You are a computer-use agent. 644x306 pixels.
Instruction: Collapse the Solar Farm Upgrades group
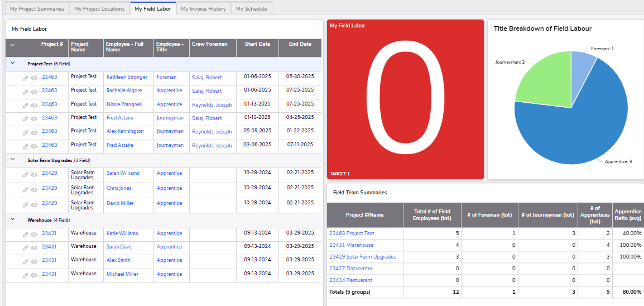point(13,160)
